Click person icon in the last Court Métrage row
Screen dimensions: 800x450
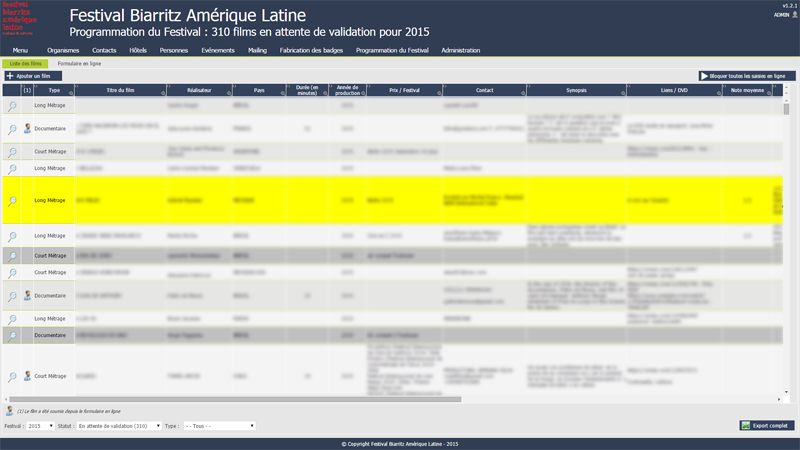coord(27,376)
